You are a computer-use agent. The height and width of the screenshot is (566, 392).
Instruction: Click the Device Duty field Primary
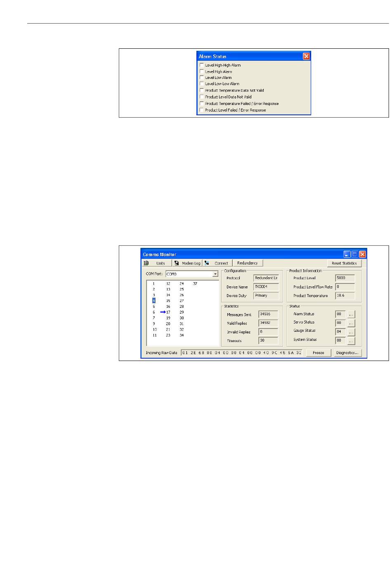coord(266,295)
